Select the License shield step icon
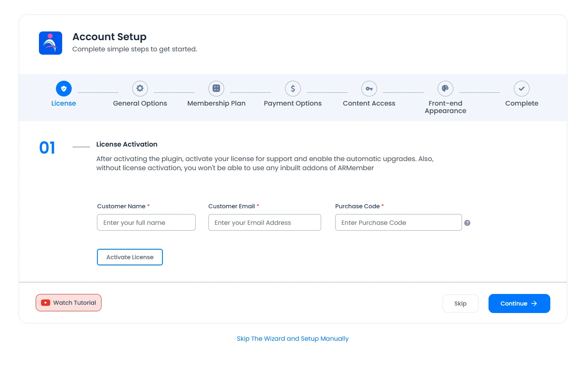Image resolution: width=588 pixels, height=366 pixels. [x=63, y=88]
